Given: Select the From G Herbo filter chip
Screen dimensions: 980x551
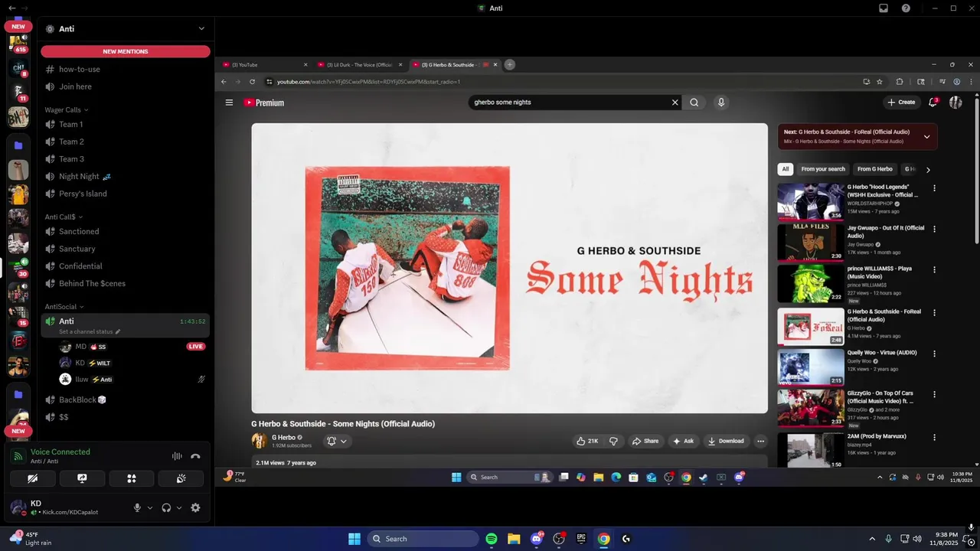Looking at the screenshot, I should (874, 169).
